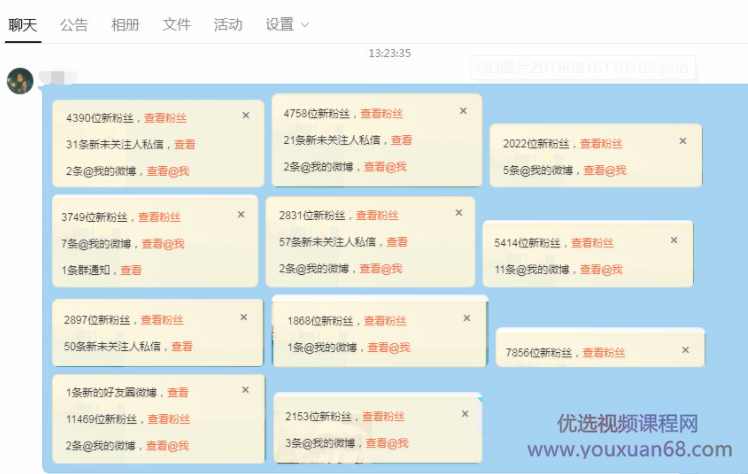Click 查看 next to 57条新未关注人私信

397,242
